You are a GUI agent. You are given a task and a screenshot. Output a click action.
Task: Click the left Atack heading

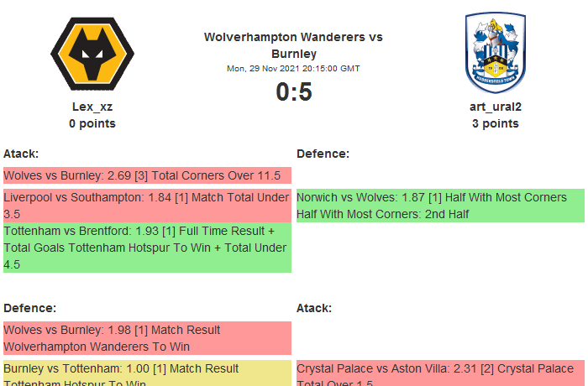coord(21,154)
